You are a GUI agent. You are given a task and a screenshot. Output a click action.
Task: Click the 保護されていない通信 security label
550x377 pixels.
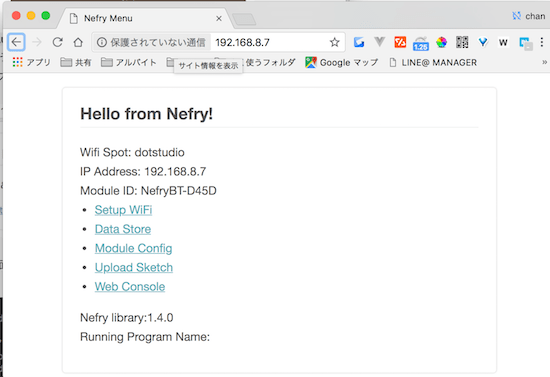point(158,42)
